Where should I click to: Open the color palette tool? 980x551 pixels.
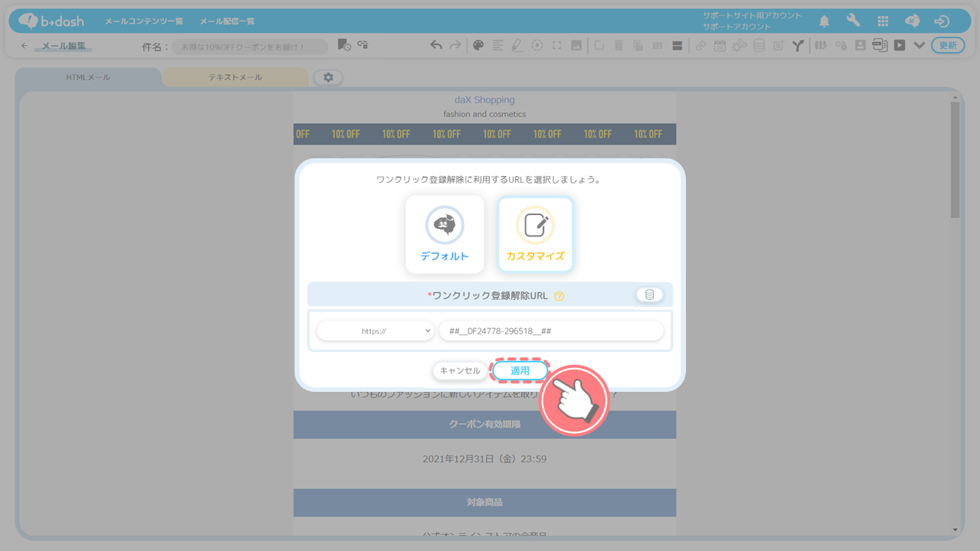click(x=479, y=45)
